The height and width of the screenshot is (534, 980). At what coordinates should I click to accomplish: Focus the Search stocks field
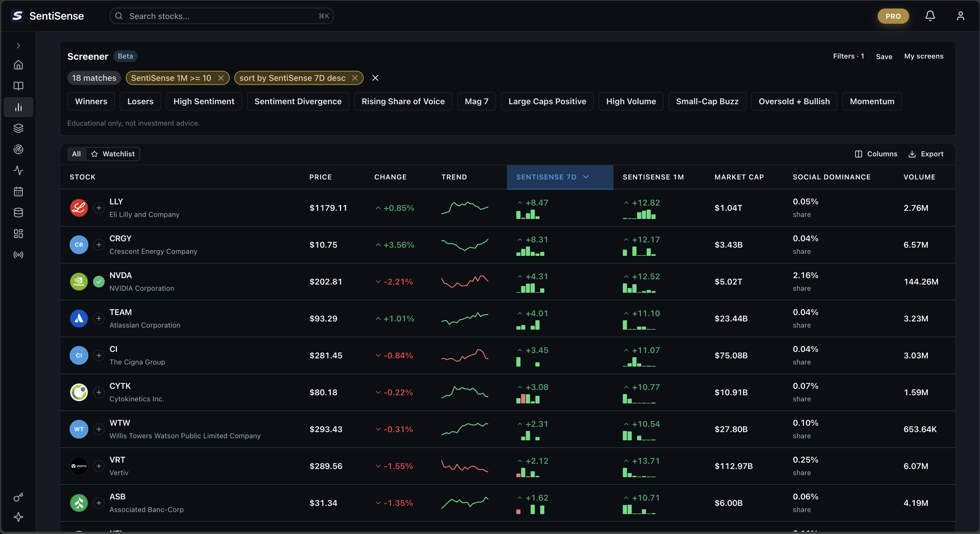coord(222,16)
